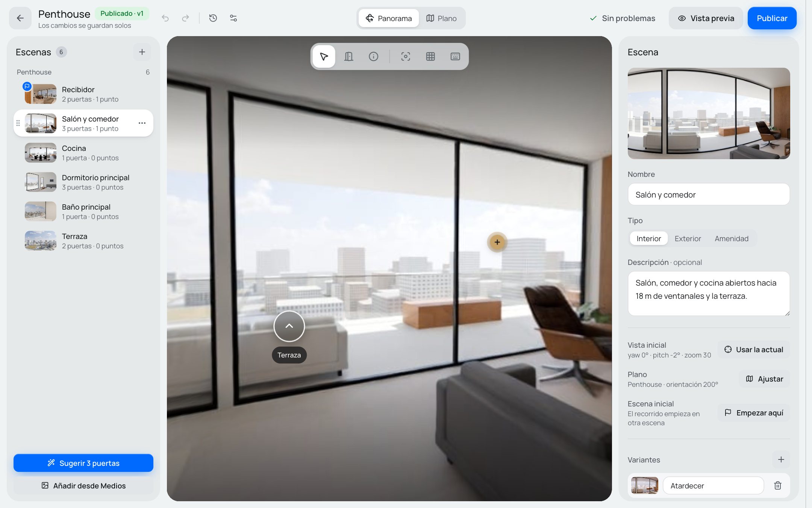The image size is (812, 508).
Task: Select the door hotspot tool
Action: tap(349, 56)
